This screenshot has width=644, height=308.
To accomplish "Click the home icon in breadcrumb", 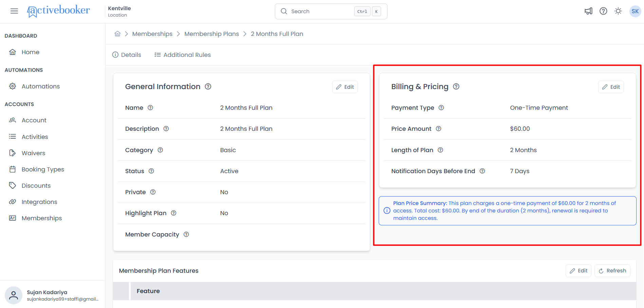I will coord(117,34).
